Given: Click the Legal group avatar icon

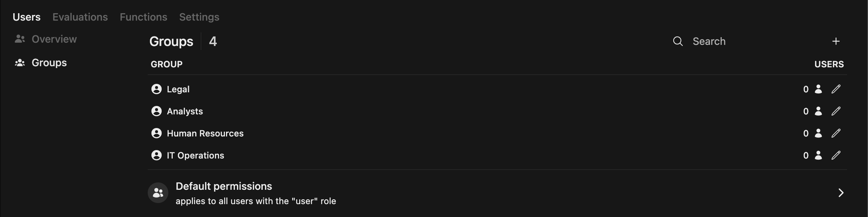Looking at the screenshot, I should click(157, 89).
